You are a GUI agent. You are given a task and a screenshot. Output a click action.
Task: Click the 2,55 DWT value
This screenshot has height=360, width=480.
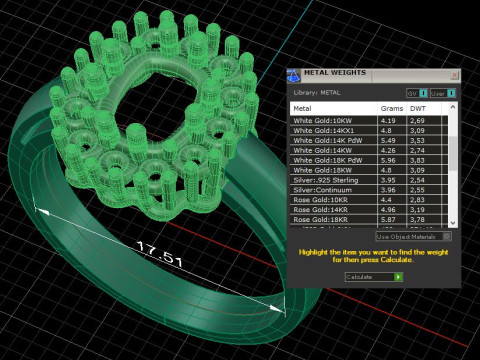tap(417, 190)
